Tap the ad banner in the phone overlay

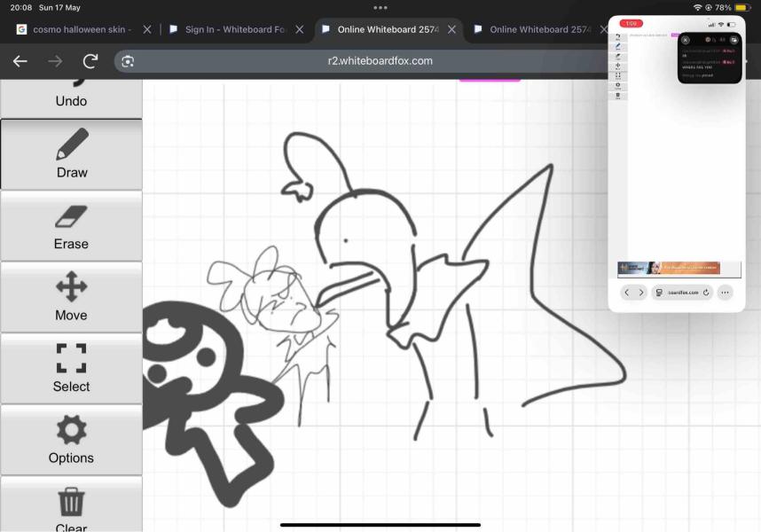click(x=669, y=268)
